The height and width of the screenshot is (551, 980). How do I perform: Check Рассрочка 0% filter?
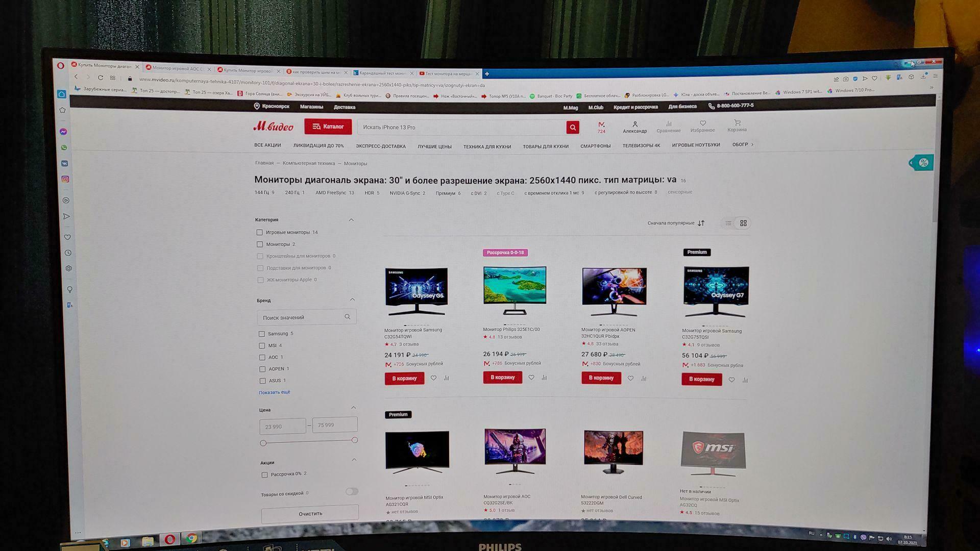(264, 474)
